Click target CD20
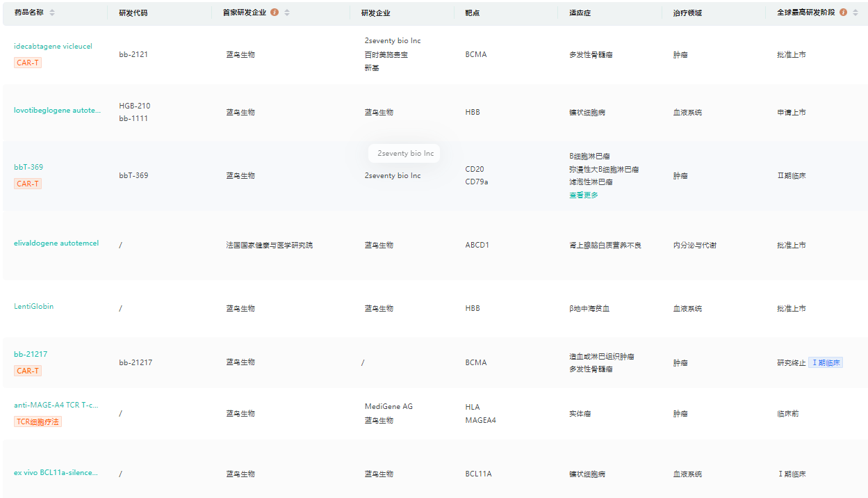This screenshot has width=868, height=498. [x=475, y=169]
